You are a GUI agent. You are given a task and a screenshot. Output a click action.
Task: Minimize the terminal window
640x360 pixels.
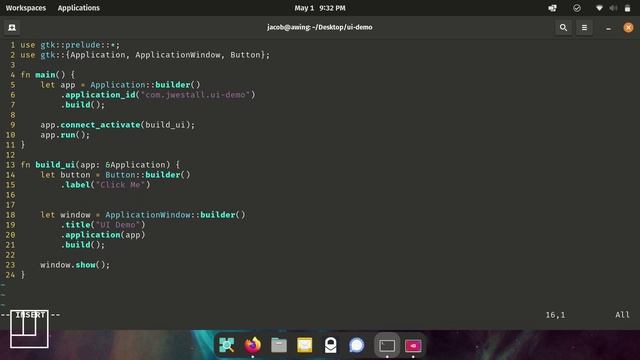(x=608, y=28)
